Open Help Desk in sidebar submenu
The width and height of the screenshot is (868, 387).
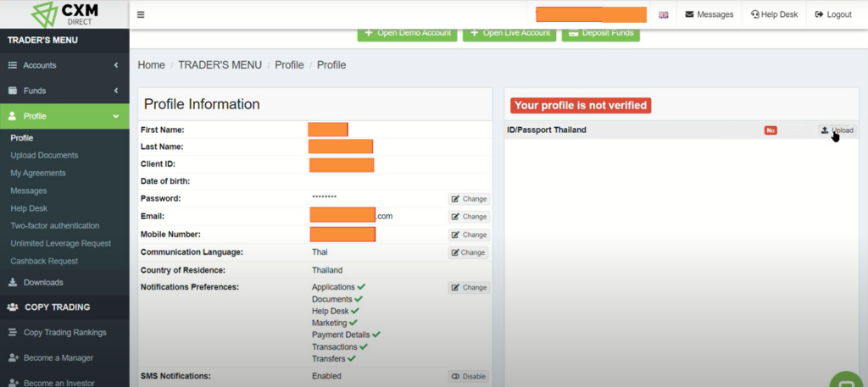pyautogui.click(x=29, y=208)
